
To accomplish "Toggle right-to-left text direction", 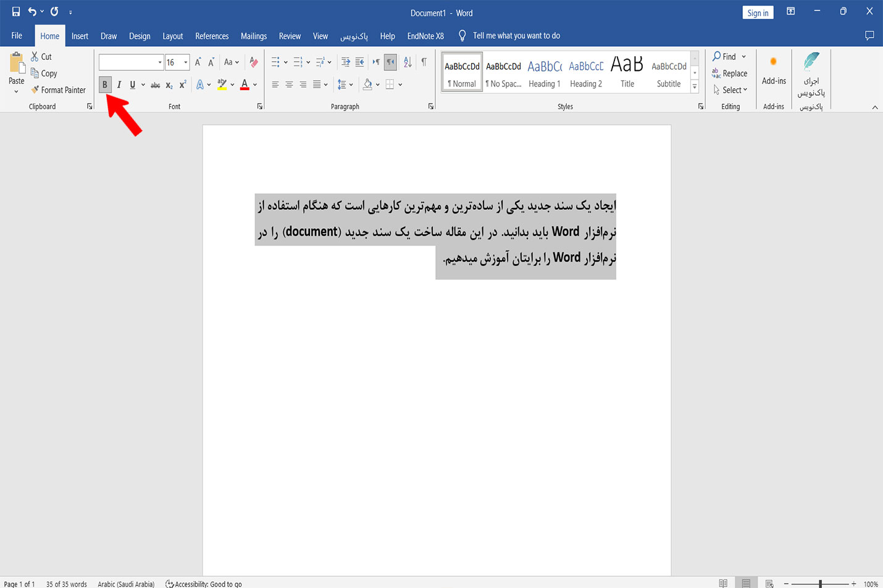I will coord(390,62).
